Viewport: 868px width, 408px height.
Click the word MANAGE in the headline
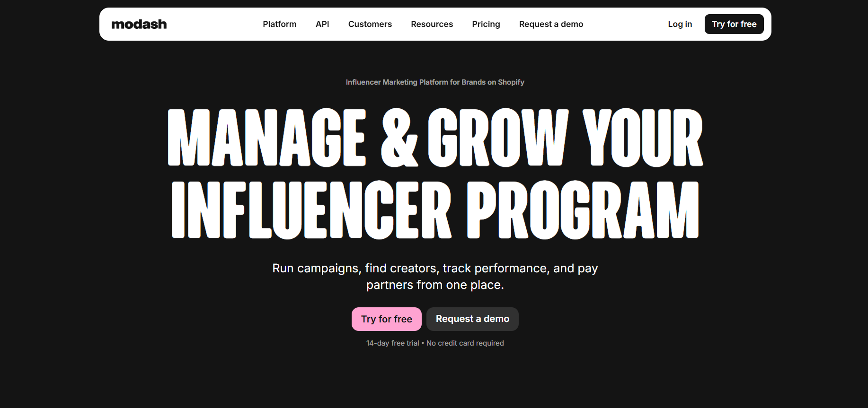point(267,138)
